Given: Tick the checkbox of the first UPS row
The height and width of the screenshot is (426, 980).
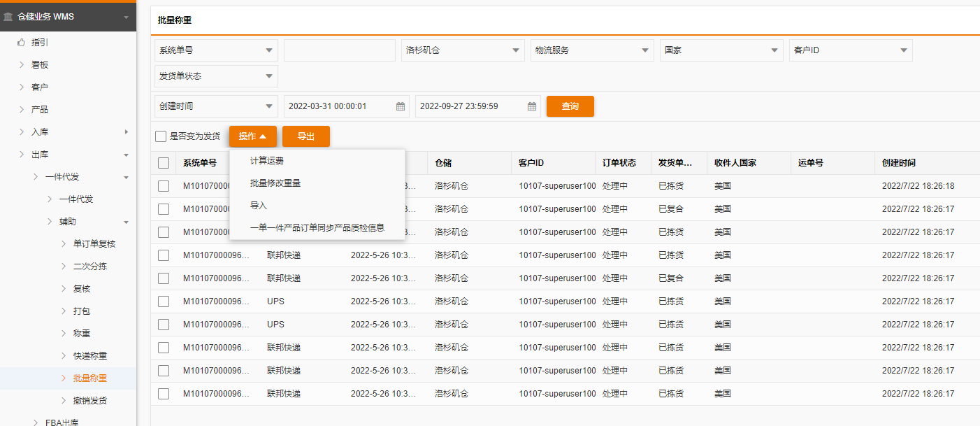Looking at the screenshot, I should point(164,301).
